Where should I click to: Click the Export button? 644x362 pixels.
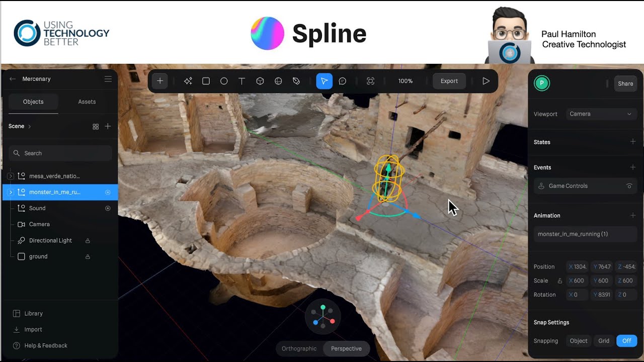tap(449, 81)
